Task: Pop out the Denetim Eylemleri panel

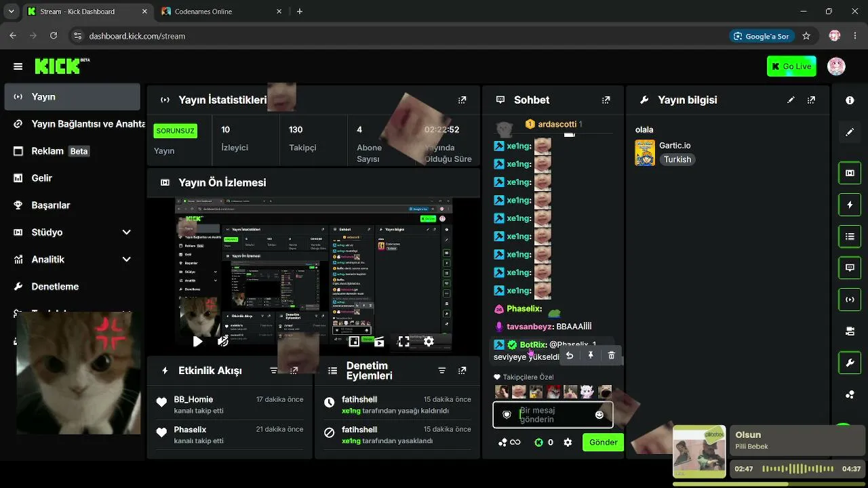Action: 462,371
